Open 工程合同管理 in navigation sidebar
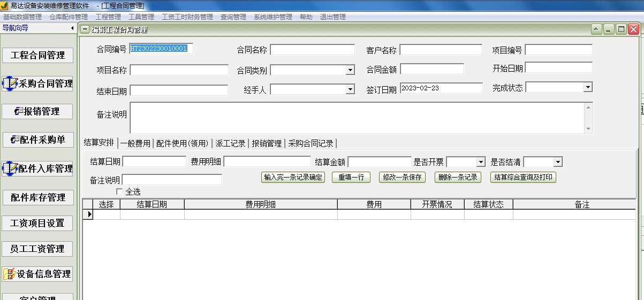 [37, 55]
